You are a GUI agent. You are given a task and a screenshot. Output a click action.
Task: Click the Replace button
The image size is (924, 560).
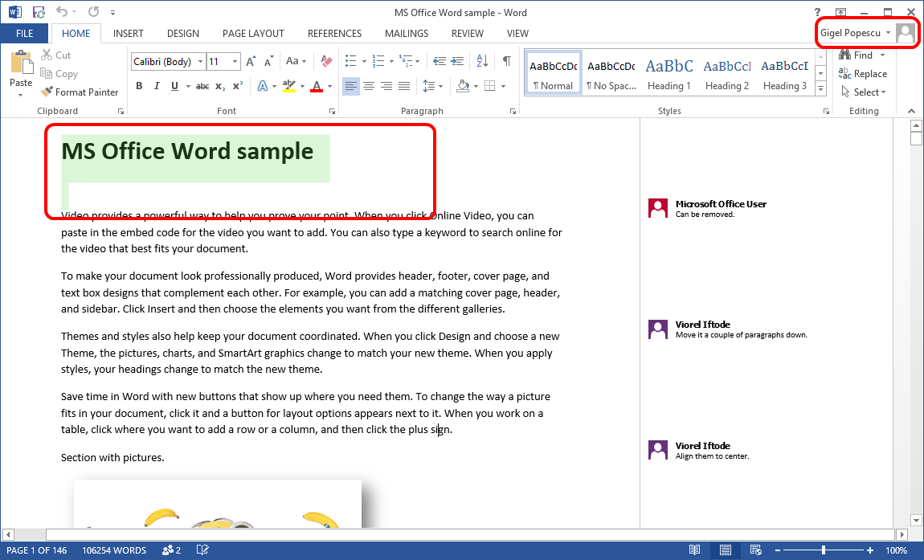tap(863, 74)
